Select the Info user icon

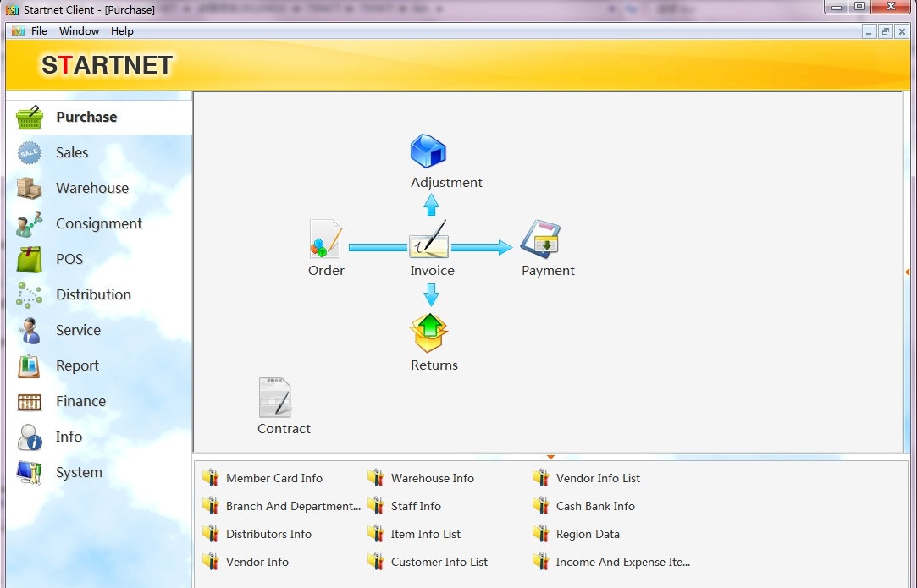coord(30,437)
